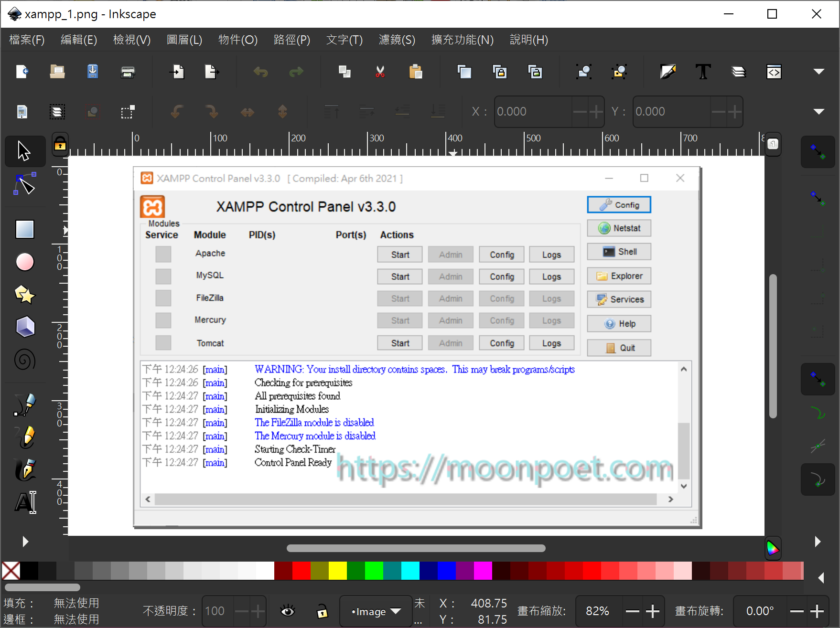Select the 3D box tool
840x628 pixels.
25,327
